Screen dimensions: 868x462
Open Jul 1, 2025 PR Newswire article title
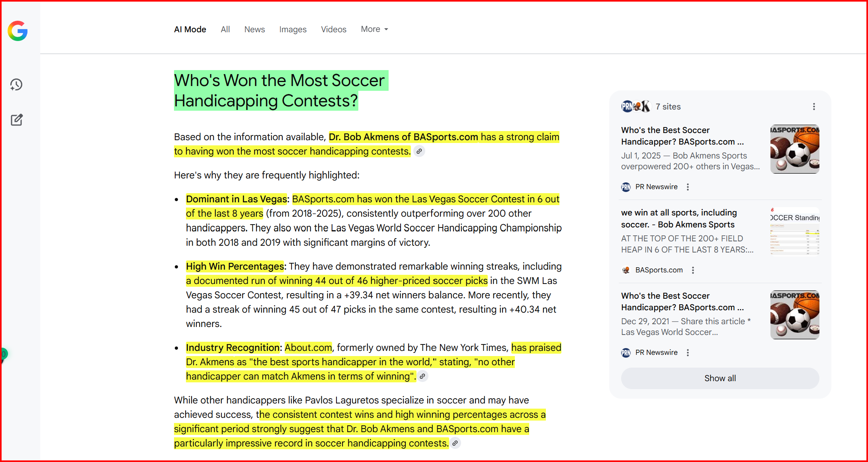pyautogui.click(x=682, y=136)
